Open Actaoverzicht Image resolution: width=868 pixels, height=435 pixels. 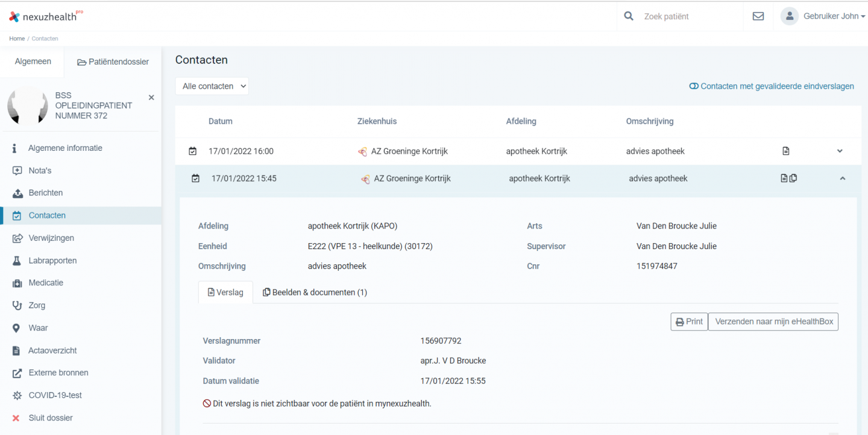coord(52,351)
